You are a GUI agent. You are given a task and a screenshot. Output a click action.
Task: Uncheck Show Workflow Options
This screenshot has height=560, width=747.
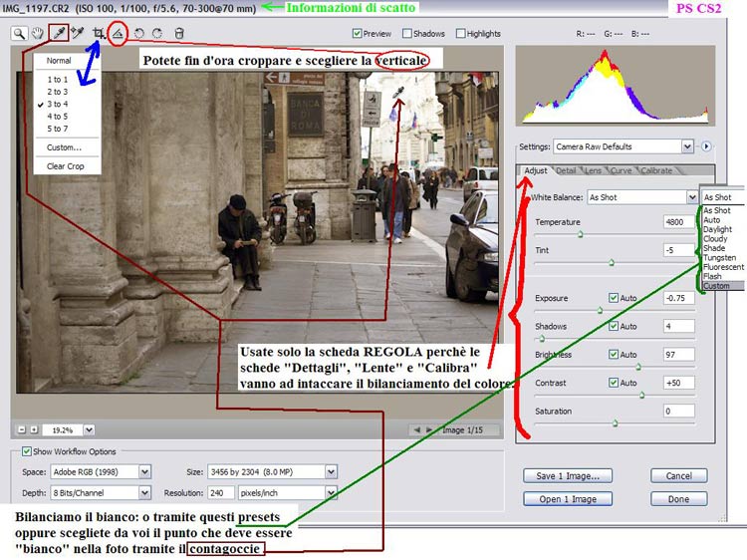[26, 452]
